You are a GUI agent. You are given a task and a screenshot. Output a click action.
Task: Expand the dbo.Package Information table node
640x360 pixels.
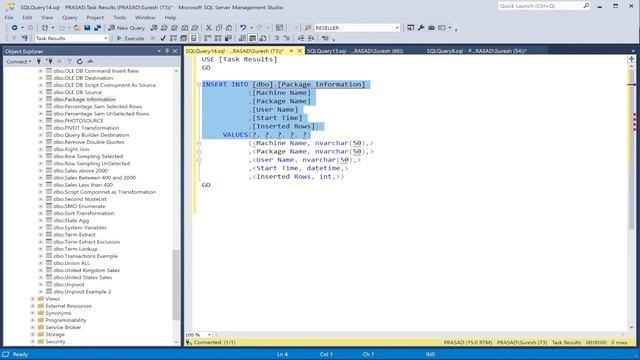40,99
